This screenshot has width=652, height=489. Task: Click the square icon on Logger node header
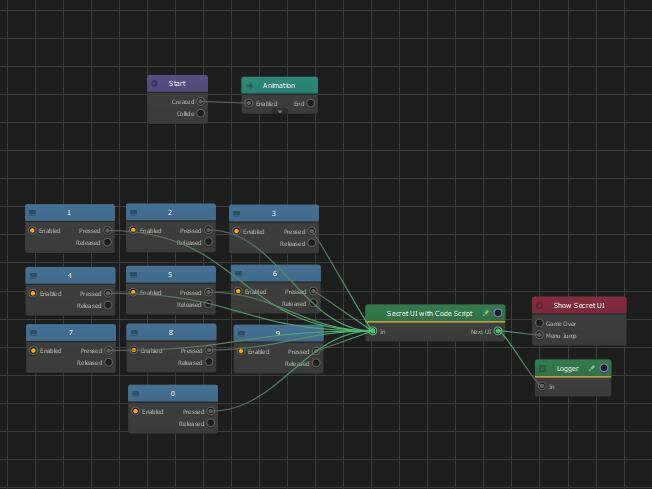(543, 368)
